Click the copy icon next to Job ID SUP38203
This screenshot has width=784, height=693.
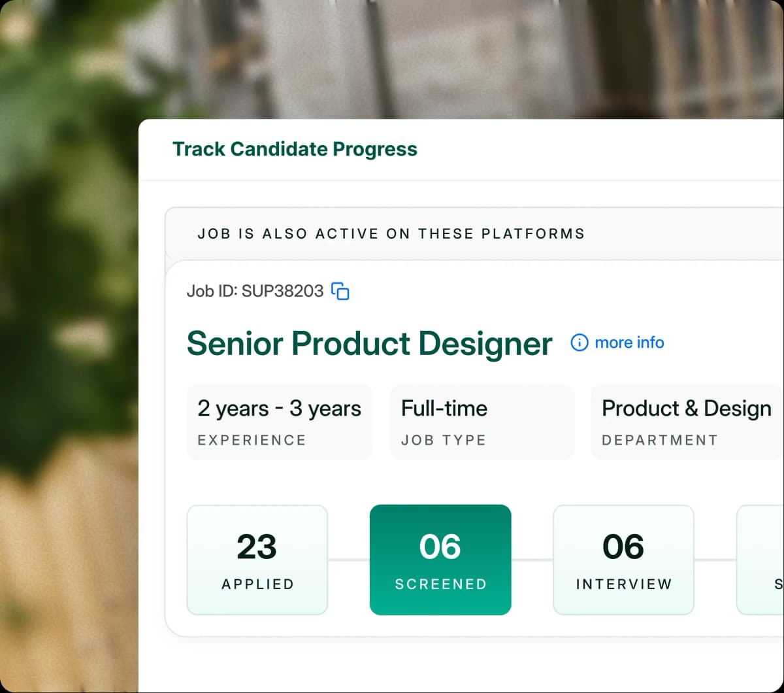tap(340, 292)
